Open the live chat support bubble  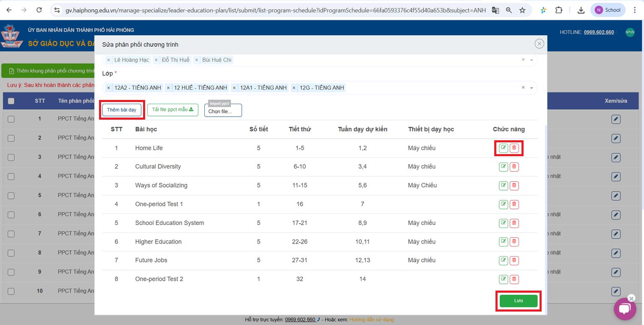pos(625,309)
